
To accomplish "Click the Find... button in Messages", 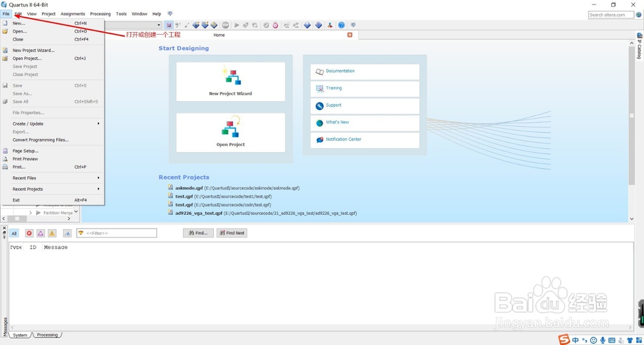I will tap(198, 233).
